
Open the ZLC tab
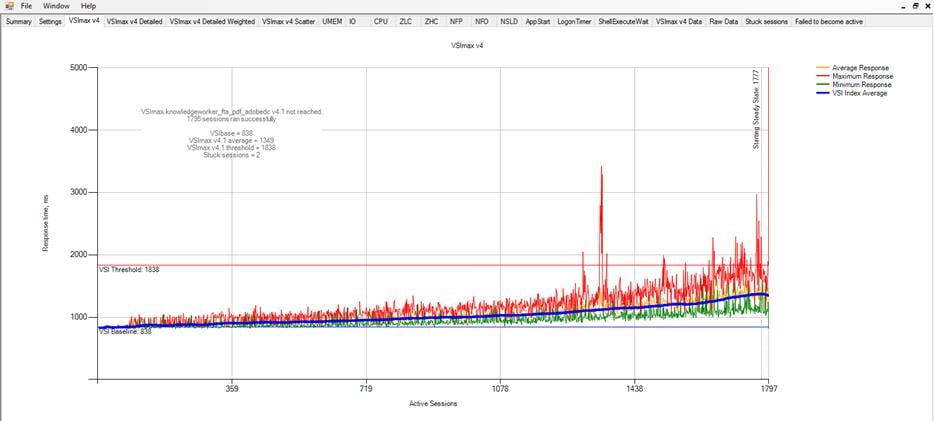click(406, 21)
